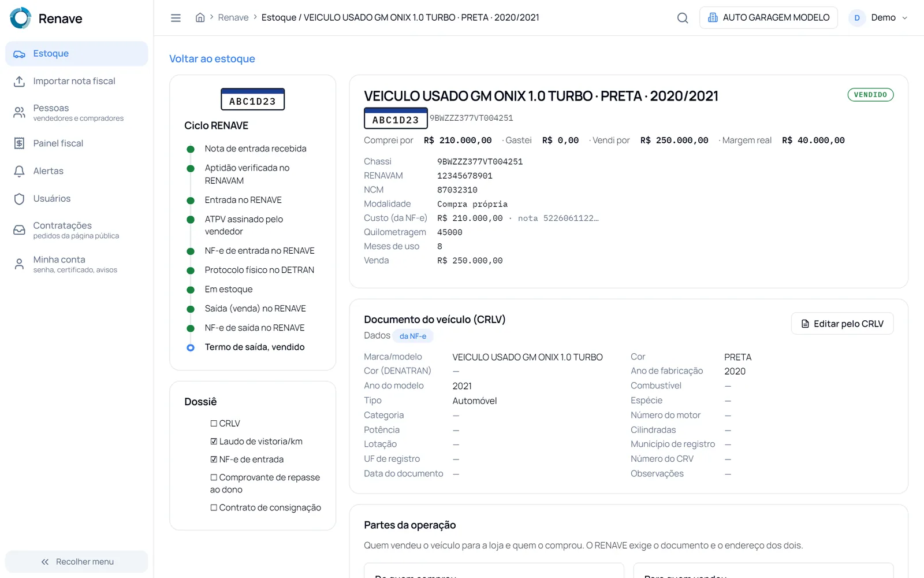Click the Importar nota fiscal upload icon

[x=19, y=81]
